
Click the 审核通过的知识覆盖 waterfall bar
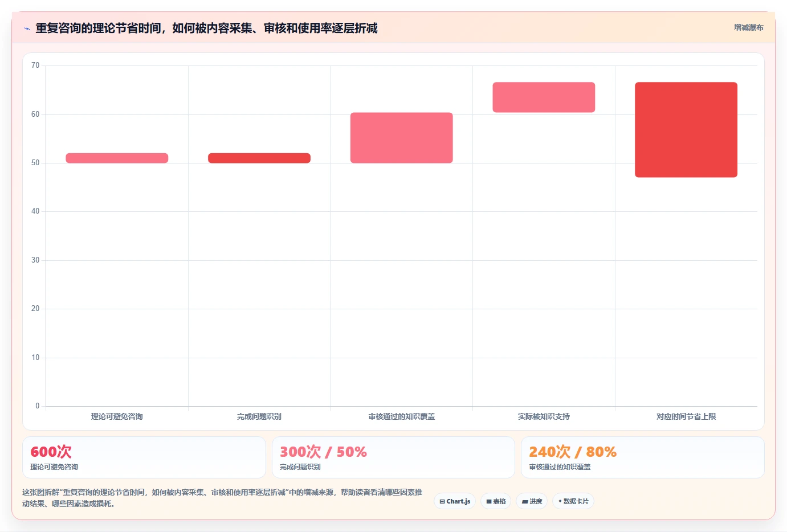coord(402,138)
